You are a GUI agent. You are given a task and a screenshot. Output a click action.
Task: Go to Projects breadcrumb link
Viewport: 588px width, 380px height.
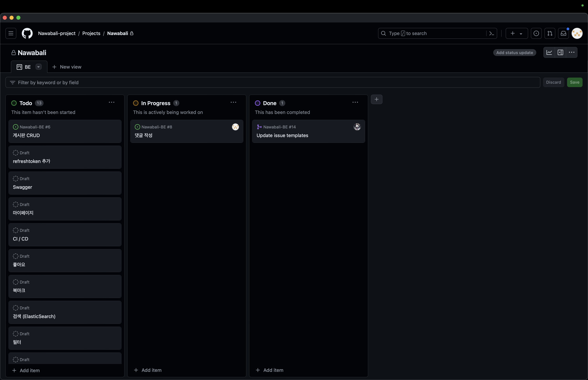(x=91, y=33)
